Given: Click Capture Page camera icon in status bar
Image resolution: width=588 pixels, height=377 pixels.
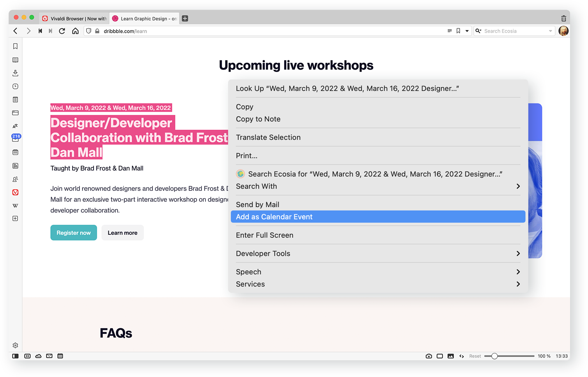Looking at the screenshot, I should (x=429, y=356).
